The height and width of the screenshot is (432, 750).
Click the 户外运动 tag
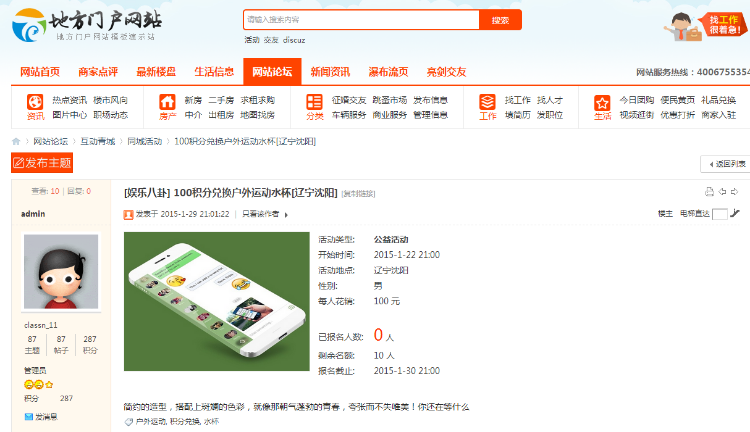point(151,421)
